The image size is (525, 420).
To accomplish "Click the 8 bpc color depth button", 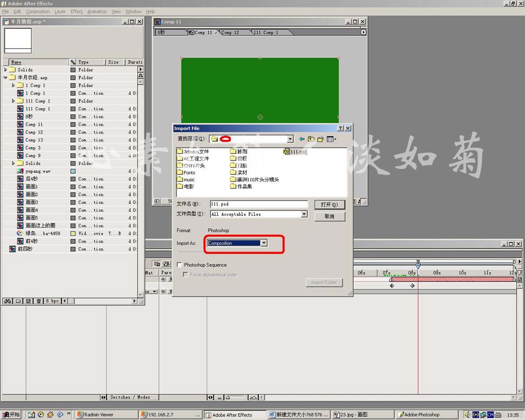I will coord(52,301).
